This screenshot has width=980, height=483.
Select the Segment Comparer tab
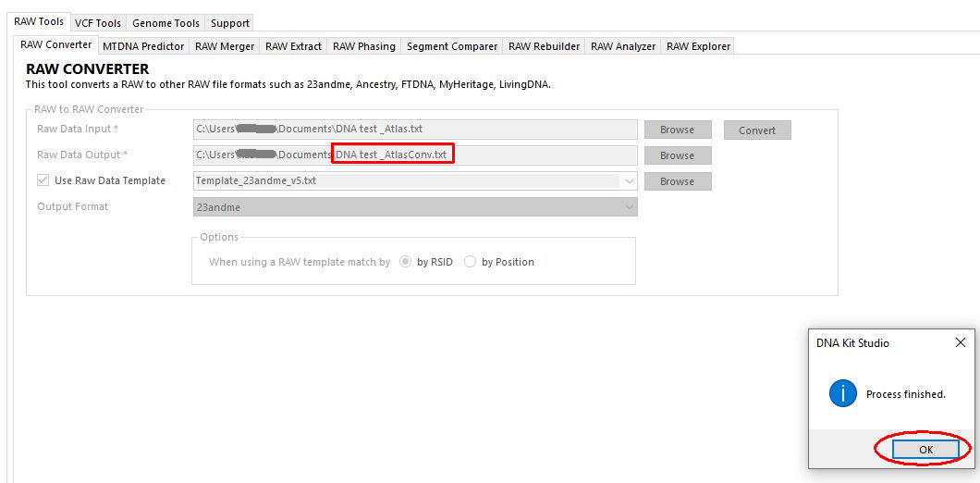point(452,46)
